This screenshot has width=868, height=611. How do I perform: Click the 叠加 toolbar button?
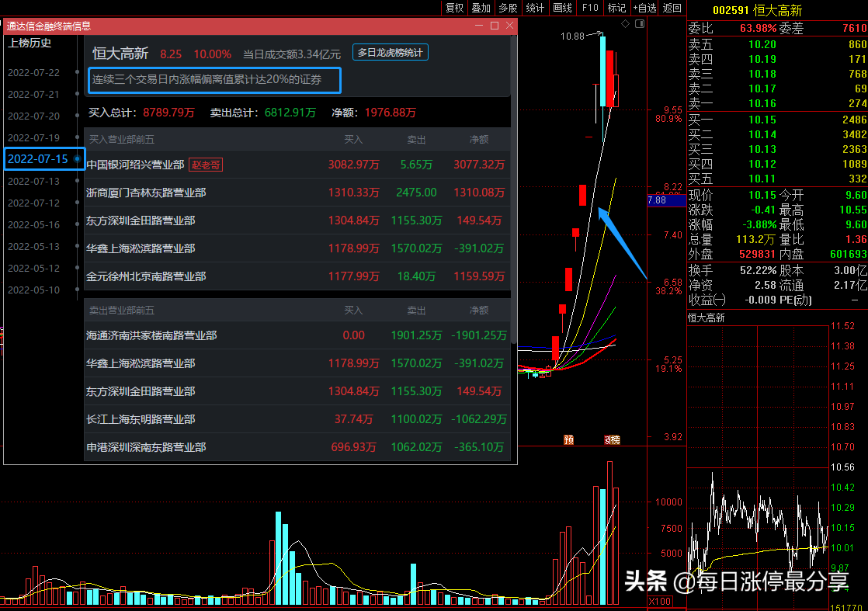[481, 8]
